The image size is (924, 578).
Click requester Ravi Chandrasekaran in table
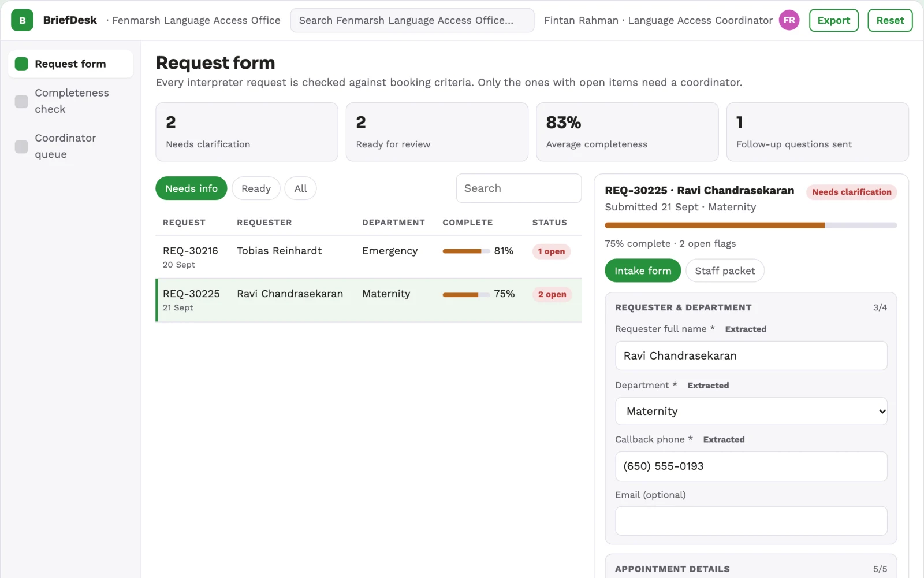pyautogui.click(x=290, y=294)
